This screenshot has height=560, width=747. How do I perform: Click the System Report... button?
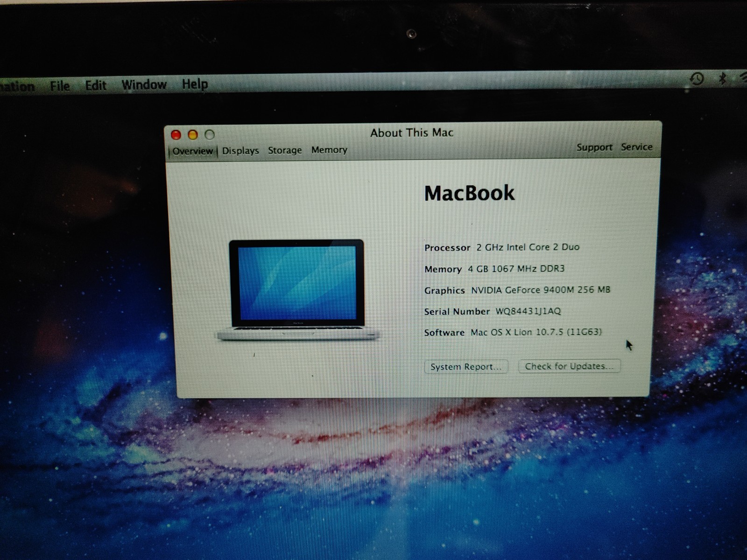466,367
